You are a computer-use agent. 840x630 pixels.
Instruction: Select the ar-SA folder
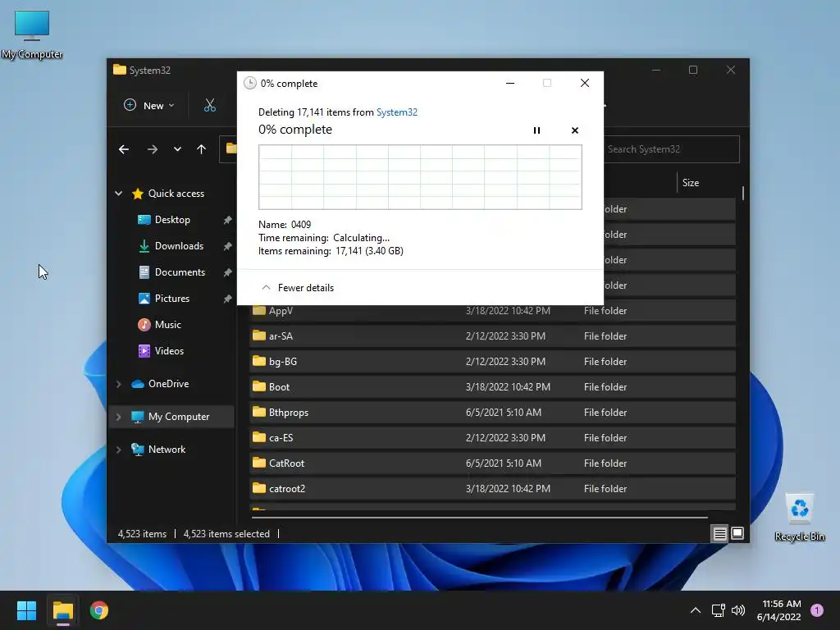pos(492,336)
